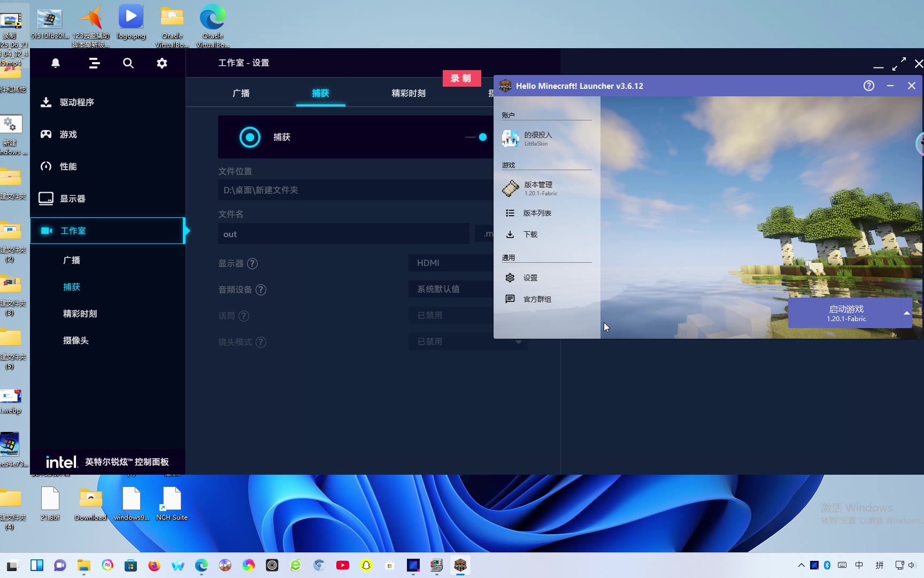Click help icon next to 音频设备
The height and width of the screenshot is (578, 924).
tap(261, 290)
